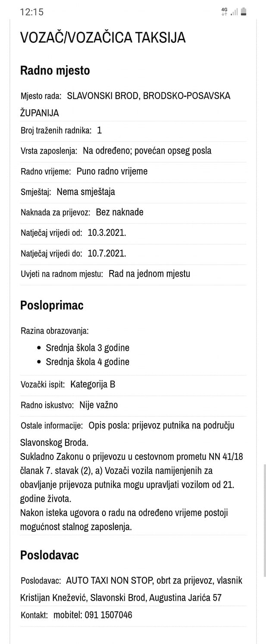Tap the signal strength bars icon
The image size is (266, 644).
click(x=234, y=12)
